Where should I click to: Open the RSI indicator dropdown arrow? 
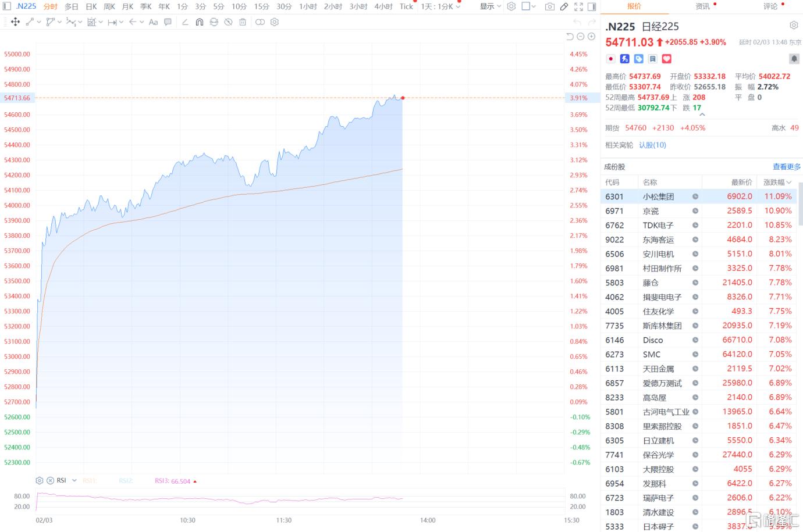pos(74,481)
